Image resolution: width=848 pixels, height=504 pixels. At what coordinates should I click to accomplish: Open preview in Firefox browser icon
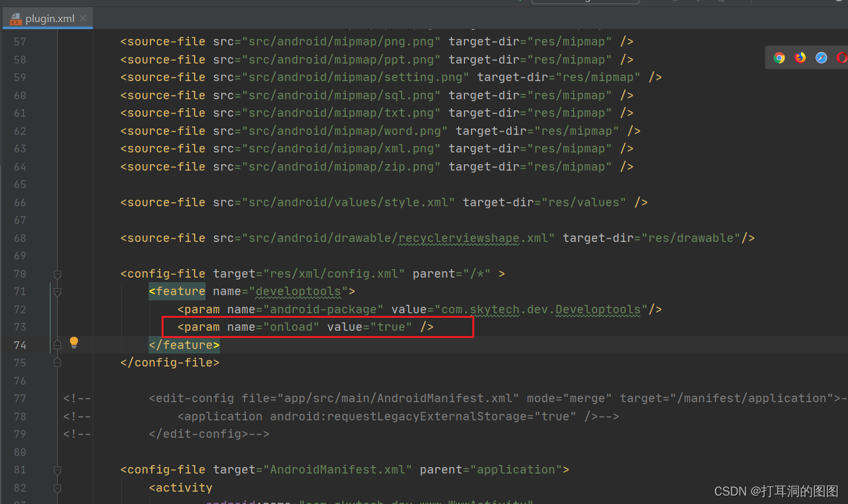(800, 58)
